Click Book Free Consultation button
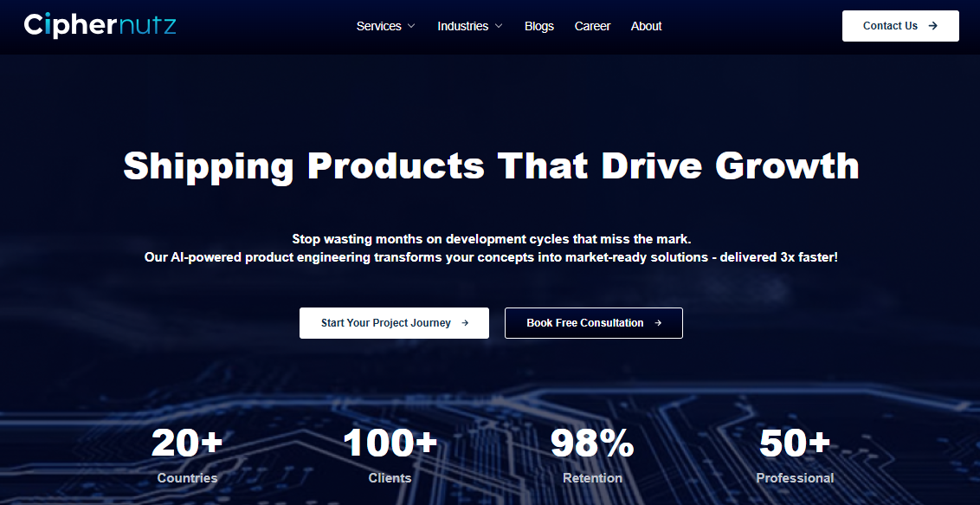Image resolution: width=980 pixels, height=505 pixels. coord(594,323)
